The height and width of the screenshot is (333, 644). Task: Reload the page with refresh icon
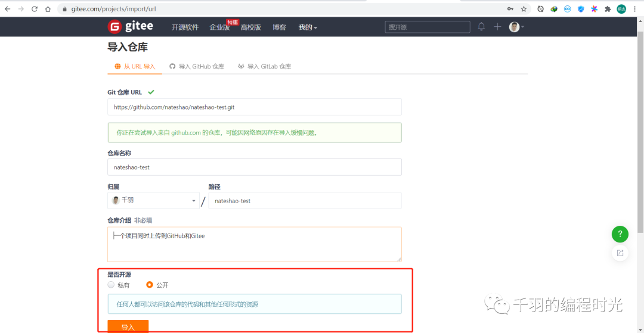coord(35,8)
